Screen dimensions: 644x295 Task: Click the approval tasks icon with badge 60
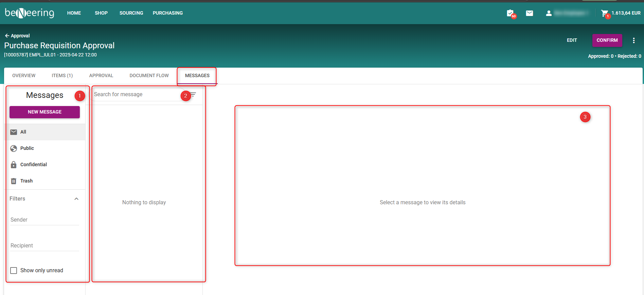510,13
